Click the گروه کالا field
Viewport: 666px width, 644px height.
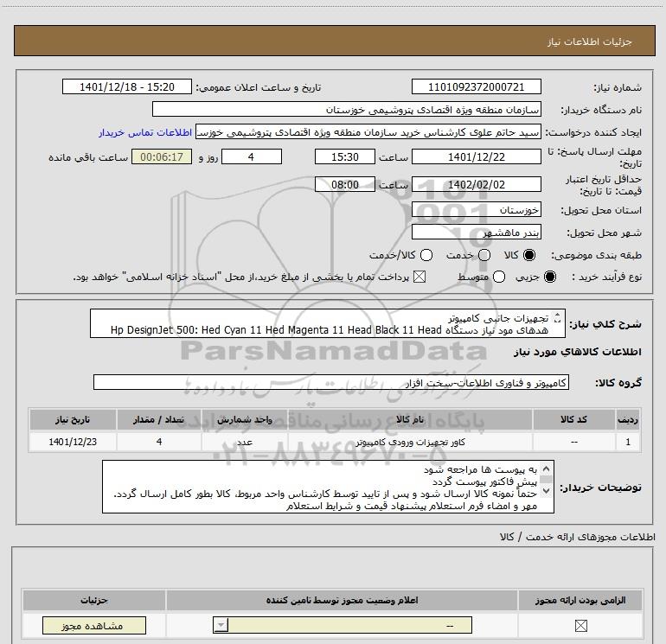tap(331, 382)
